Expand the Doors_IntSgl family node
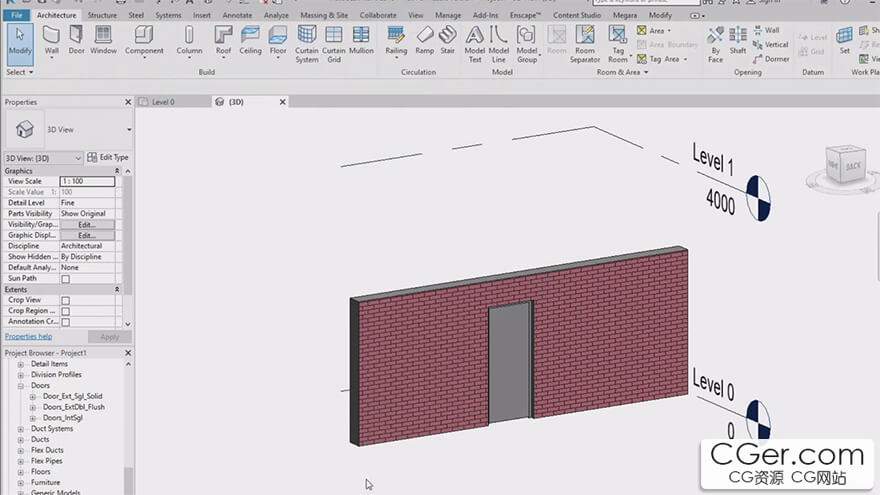The width and height of the screenshot is (880, 495). (33, 419)
